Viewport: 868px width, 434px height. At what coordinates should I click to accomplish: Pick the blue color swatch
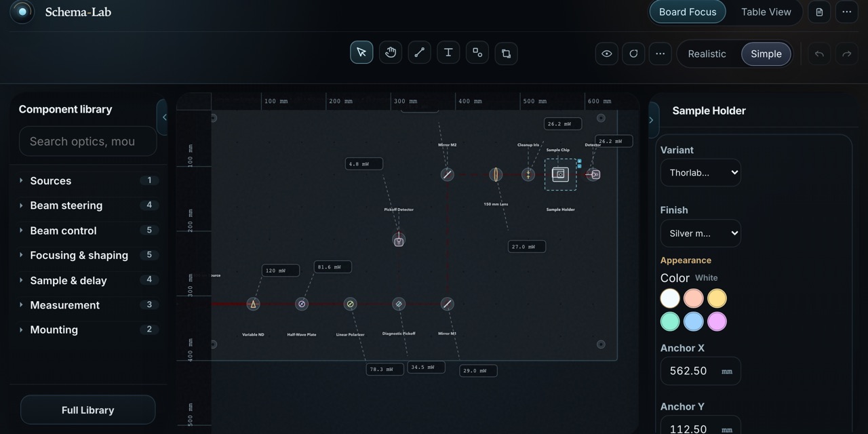(693, 321)
